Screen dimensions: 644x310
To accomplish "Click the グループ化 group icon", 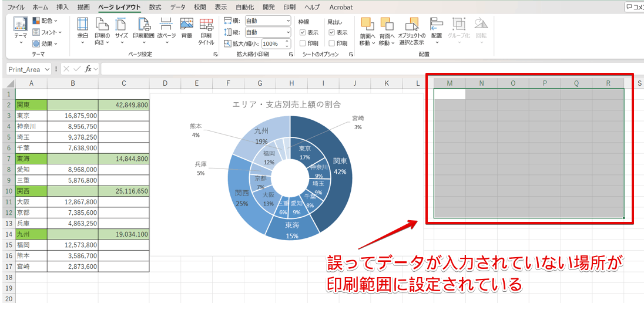I will coord(458,23).
